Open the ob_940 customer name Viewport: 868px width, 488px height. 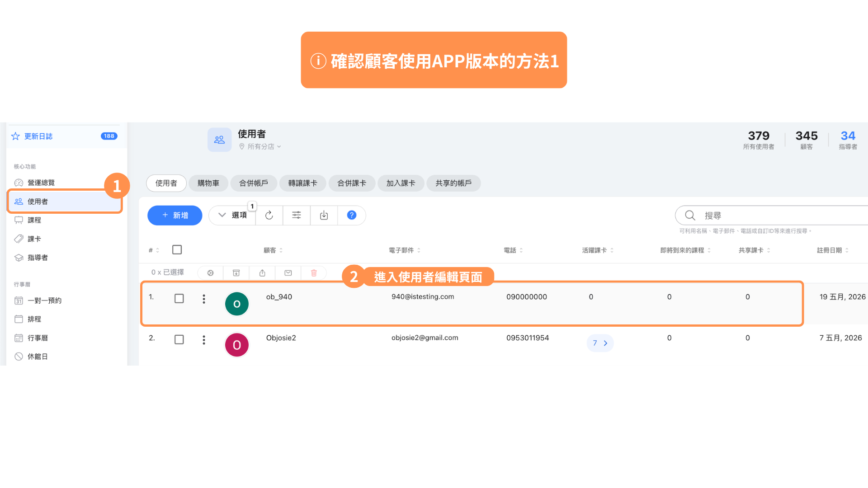279,297
